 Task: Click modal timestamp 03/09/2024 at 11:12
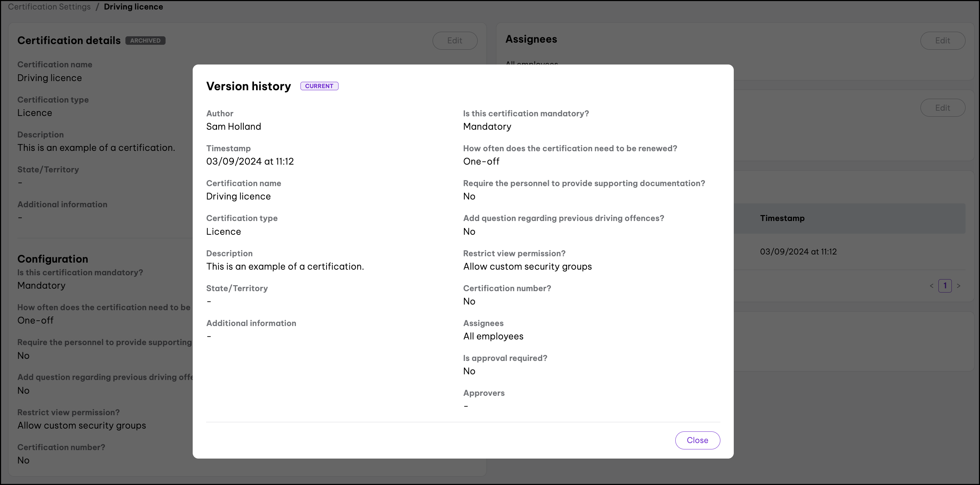249,161
